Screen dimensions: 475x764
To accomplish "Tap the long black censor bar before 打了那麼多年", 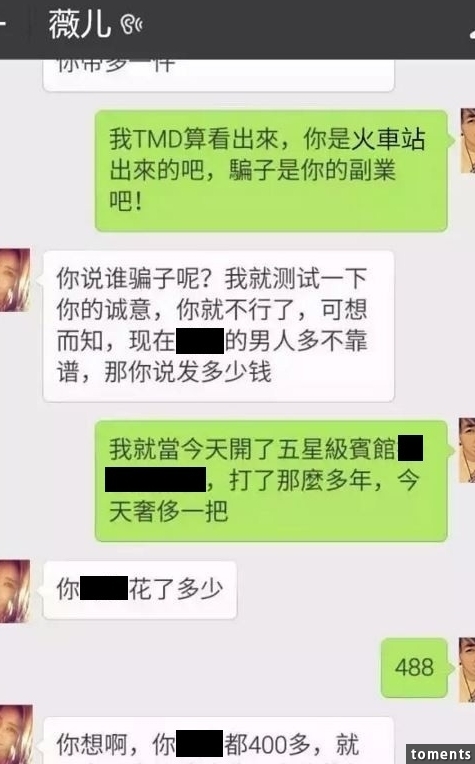I will 155,479.
